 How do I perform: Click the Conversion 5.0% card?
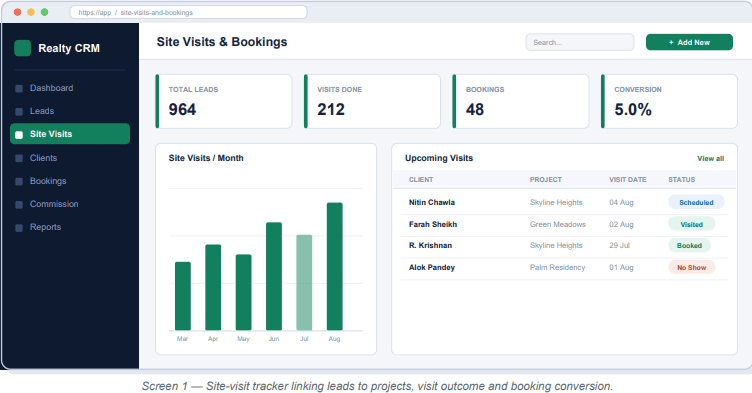pos(669,101)
